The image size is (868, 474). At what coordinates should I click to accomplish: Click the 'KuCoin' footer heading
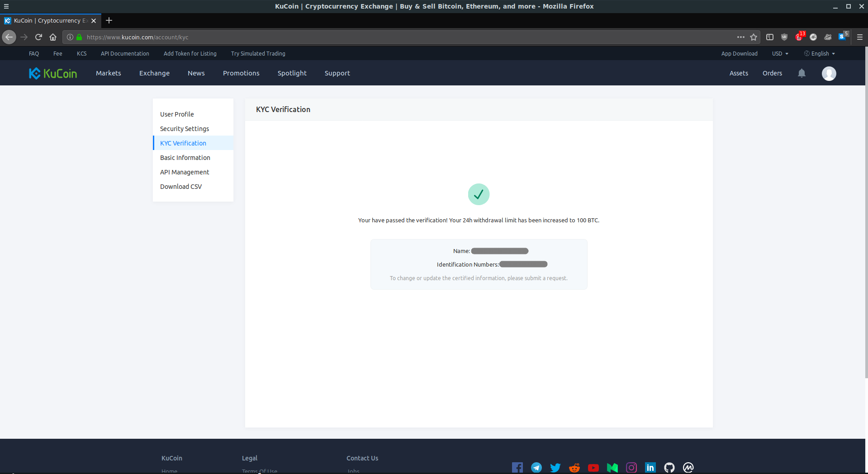[x=172, y=458]
